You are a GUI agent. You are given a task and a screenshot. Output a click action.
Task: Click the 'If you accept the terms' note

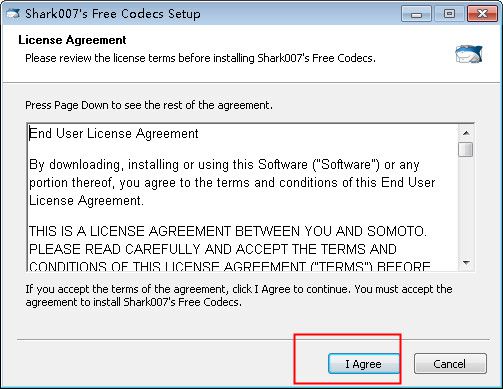click(239, 295)
